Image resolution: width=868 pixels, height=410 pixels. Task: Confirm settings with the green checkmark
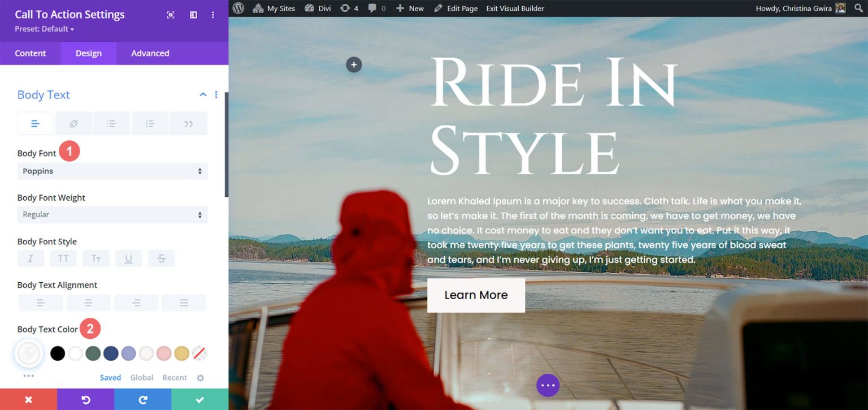tap(199, 399)
